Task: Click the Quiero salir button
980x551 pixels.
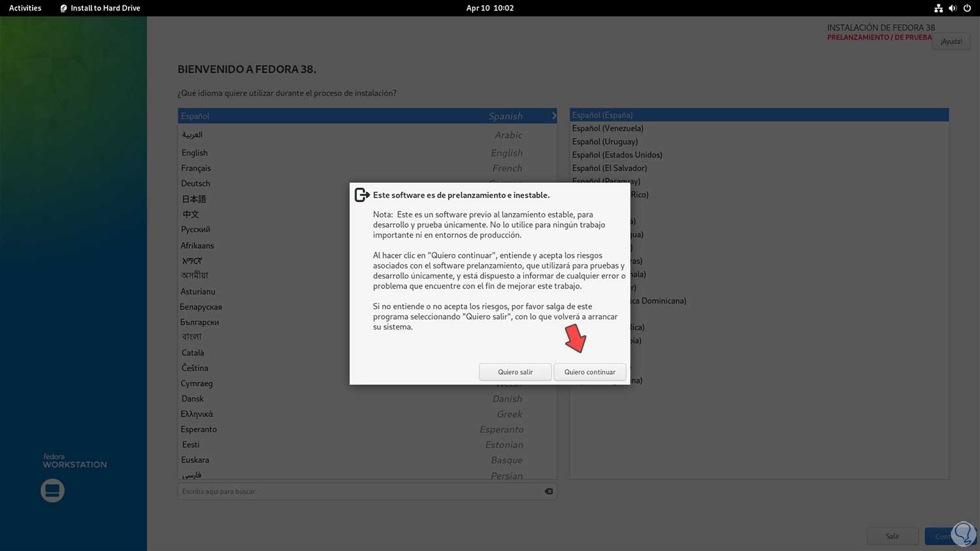Action: click(x=515, y=372)
